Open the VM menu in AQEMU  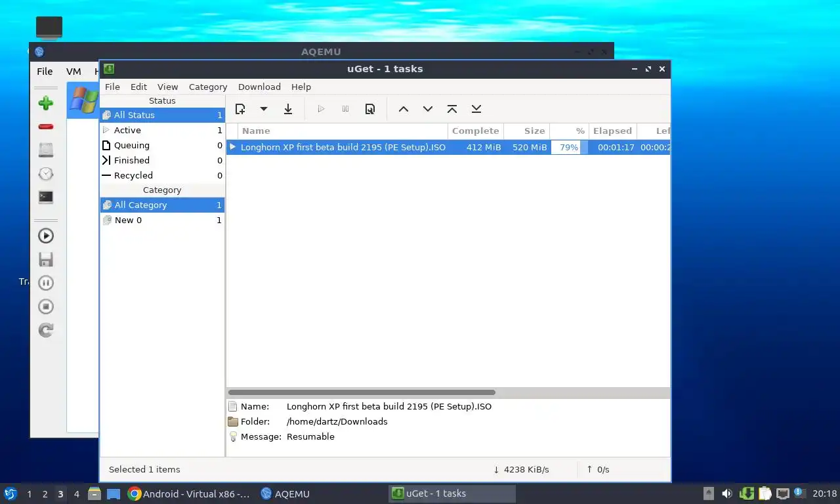tap(73, 72)
